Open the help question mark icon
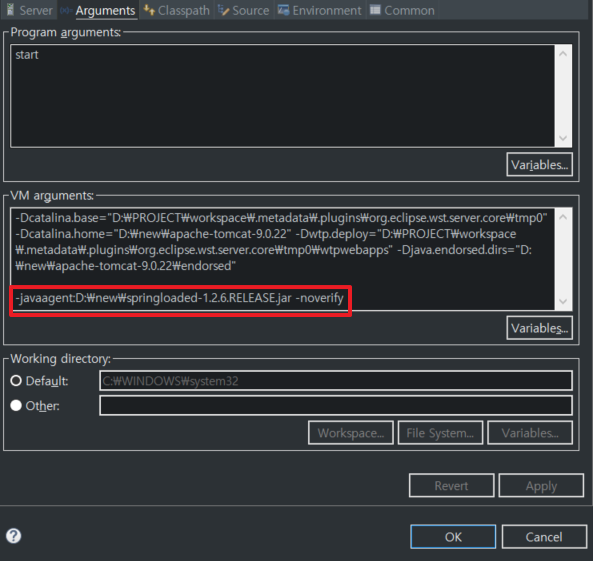Image resolution: width=593 pixels, height=561 pixels. tap(14, 536)
